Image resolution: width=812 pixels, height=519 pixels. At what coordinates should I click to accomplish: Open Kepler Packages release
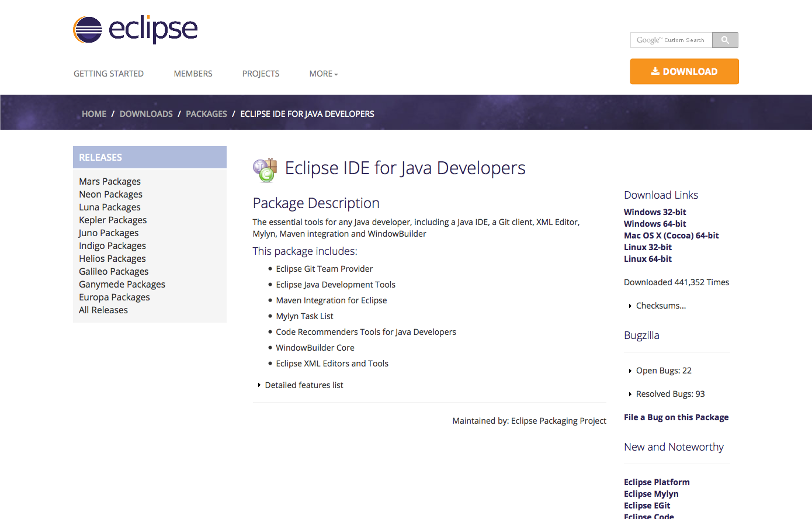tap(113, 220)
